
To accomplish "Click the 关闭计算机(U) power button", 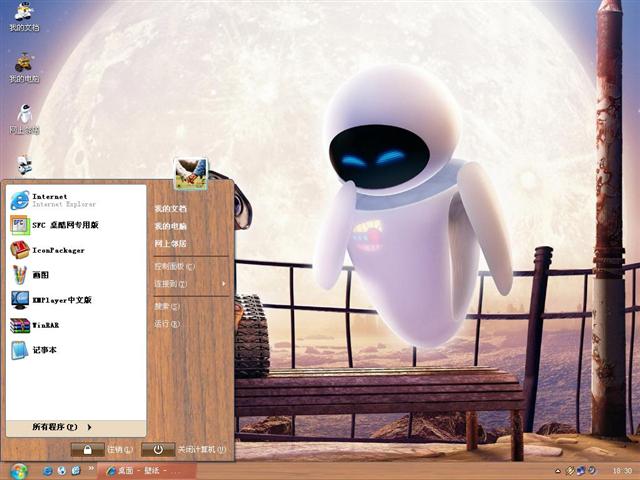I will click(x=158, y=450).
